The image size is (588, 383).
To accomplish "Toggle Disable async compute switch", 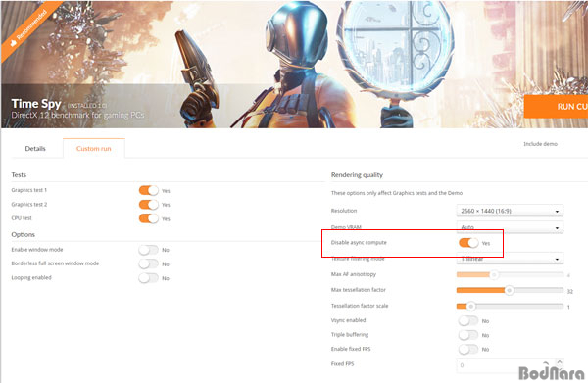I will (468, 243).
